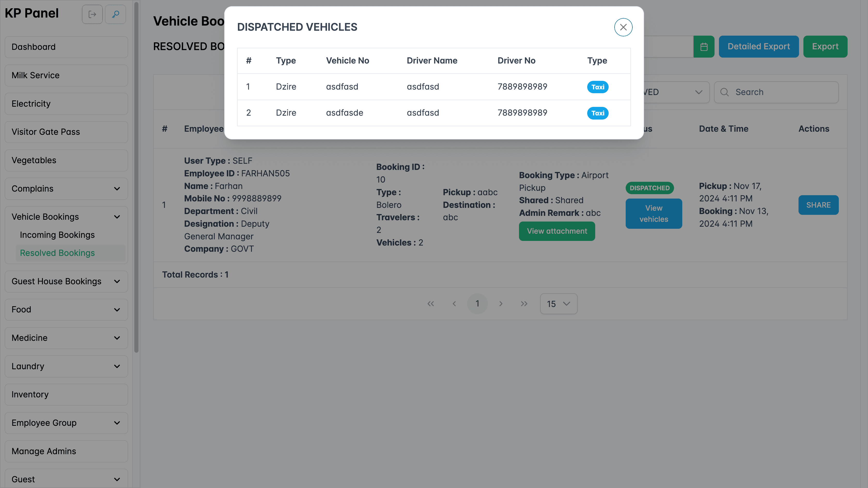Click Driver No in dialog row 1
This screenshot has width=868, height=488.
click(522, 87)
